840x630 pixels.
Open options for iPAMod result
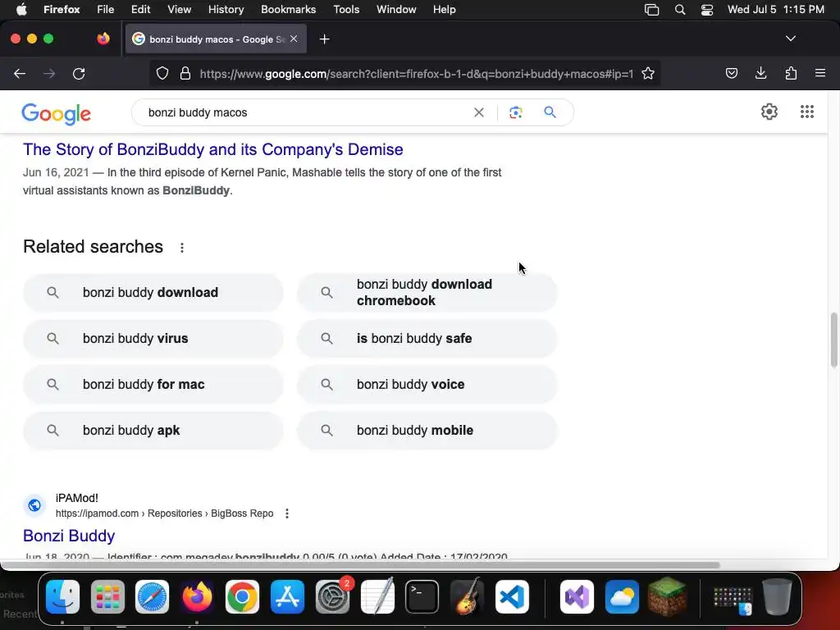pos(287,514)
